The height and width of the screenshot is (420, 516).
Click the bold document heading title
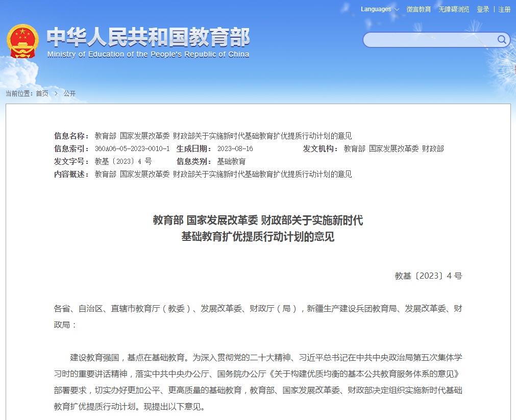[x=258, y=229]
